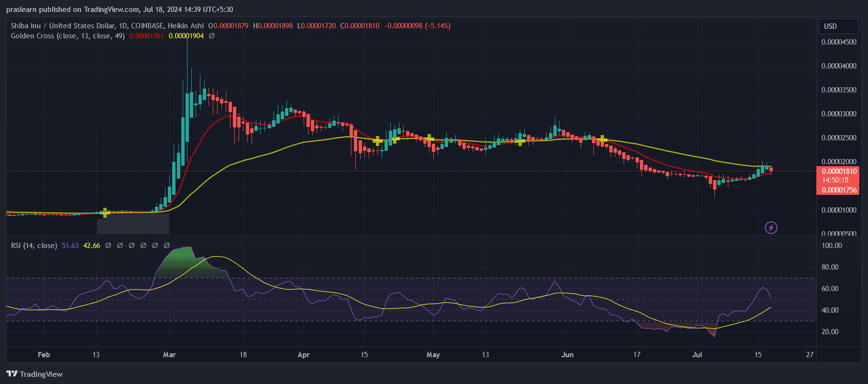The image size is (868, 384).
Task: Click the 0.00003500 price axis label
Action: (839, 90)
